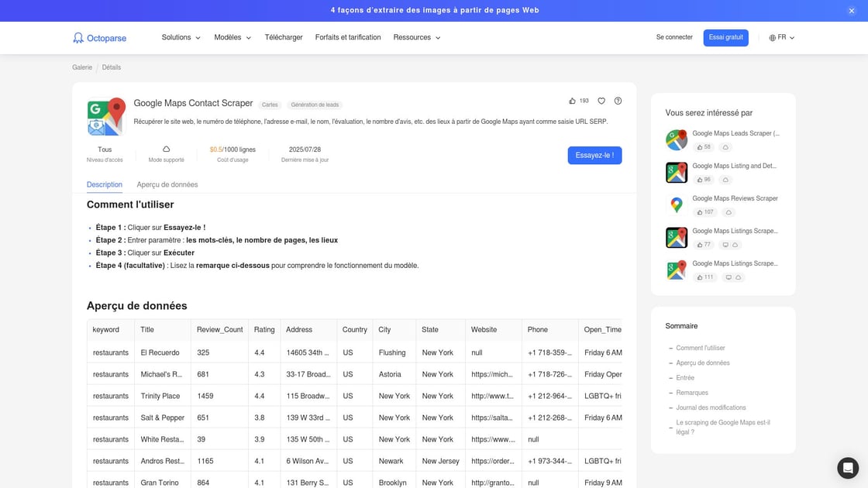Click Se connecter link

pyautogui.click(x=674, y=37)
